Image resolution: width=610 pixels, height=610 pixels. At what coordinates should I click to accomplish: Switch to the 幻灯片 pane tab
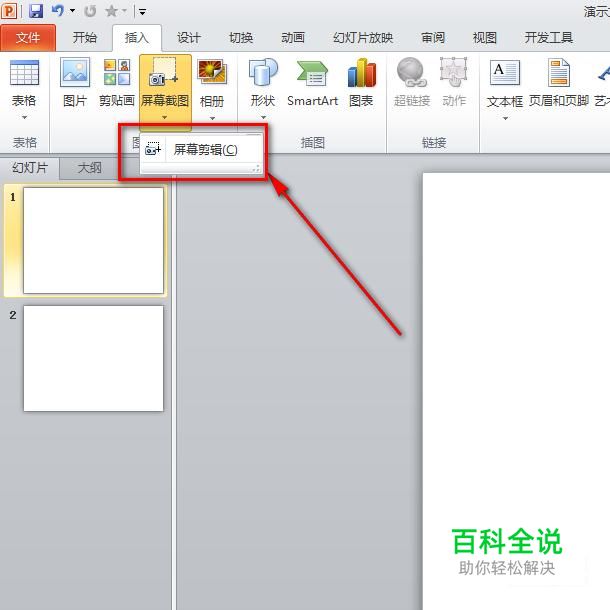coord(30,168)
